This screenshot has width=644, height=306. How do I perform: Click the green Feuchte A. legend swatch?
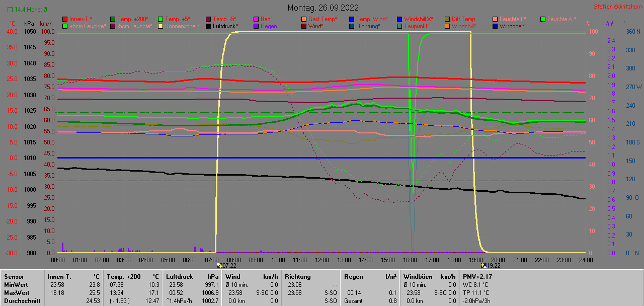(543, 19)
